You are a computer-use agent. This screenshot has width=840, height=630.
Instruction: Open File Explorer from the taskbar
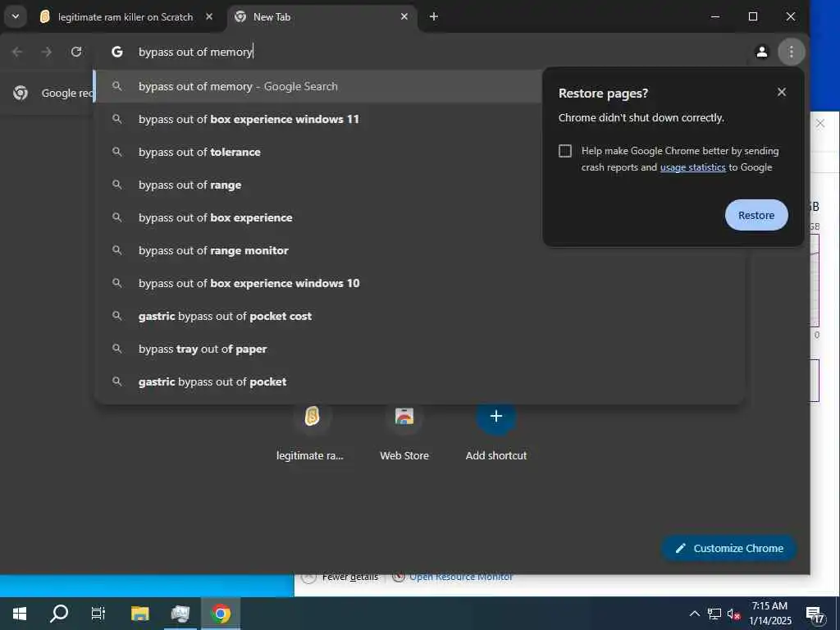coord(140,614)
